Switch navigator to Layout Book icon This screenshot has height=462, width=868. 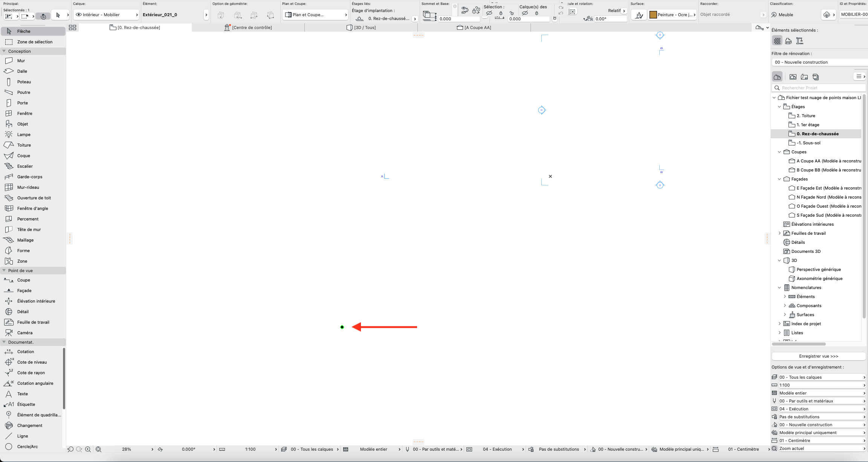[804, 77]
